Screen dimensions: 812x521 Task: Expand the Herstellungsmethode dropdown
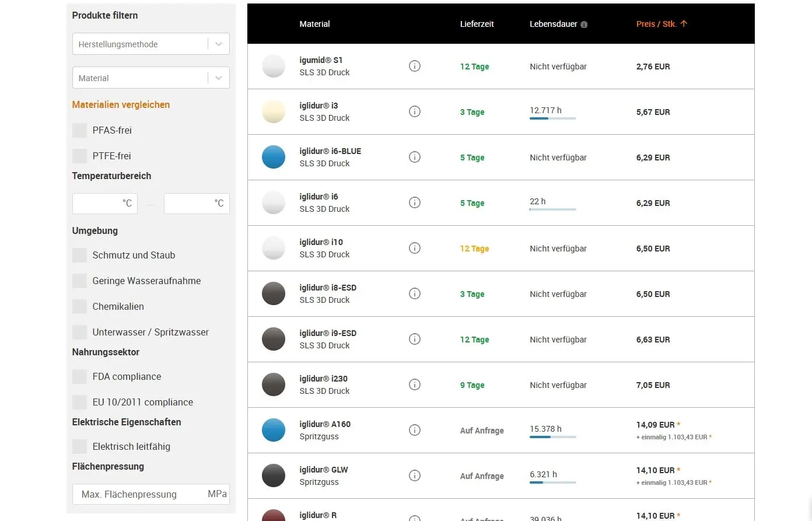click(150, 44)
